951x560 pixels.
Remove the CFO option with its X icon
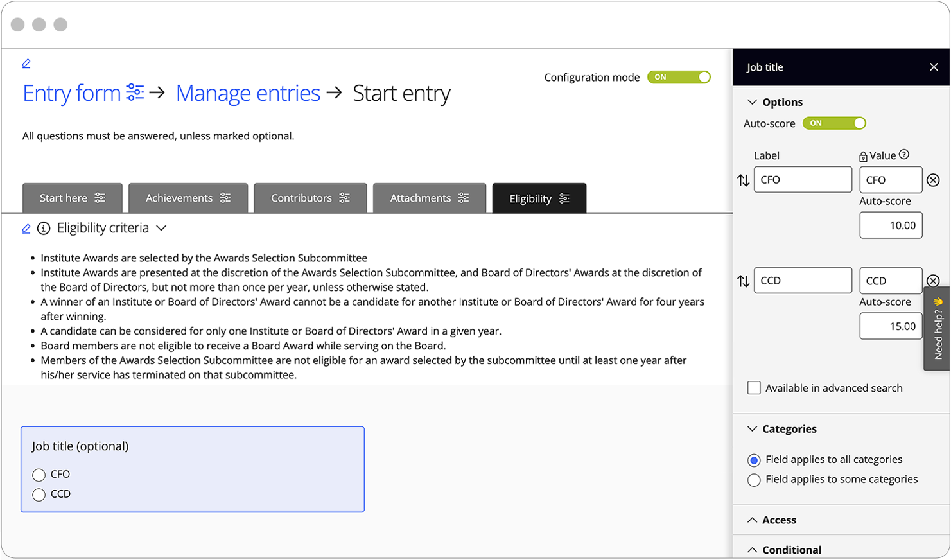coord(933,180)
